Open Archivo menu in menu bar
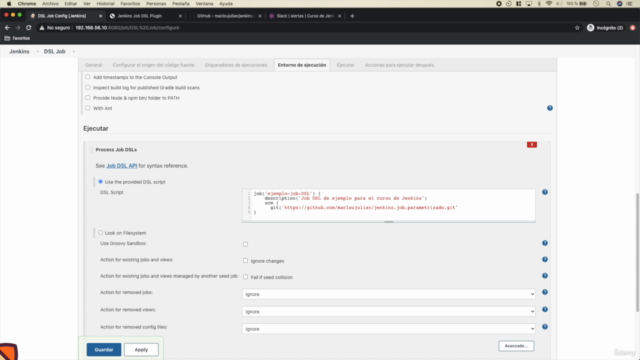 pyautogui.click(x=50, y=4)
